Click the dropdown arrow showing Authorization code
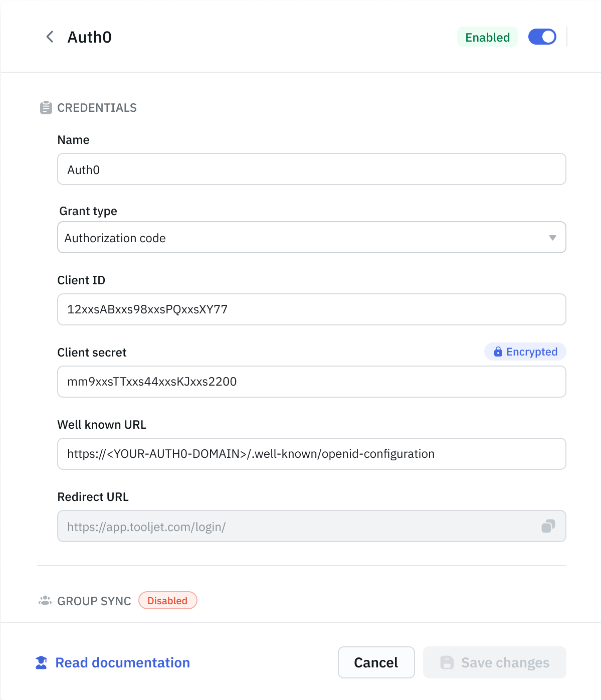This screenshot has height=700, width=601. (552, 237)
